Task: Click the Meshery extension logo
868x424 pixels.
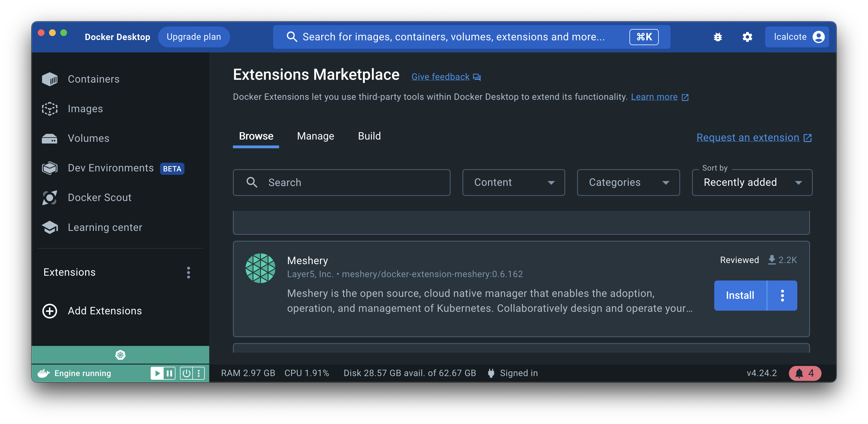Action: (x=261, y=268)
